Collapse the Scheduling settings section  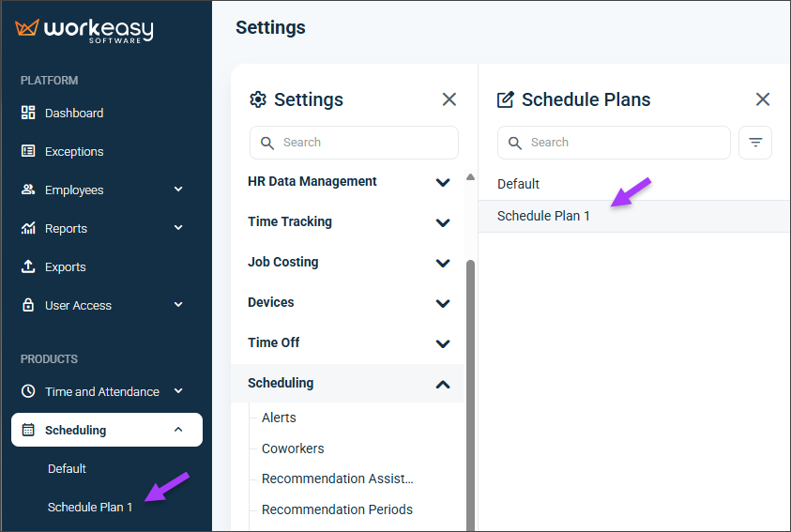click(x=347, y=383)
